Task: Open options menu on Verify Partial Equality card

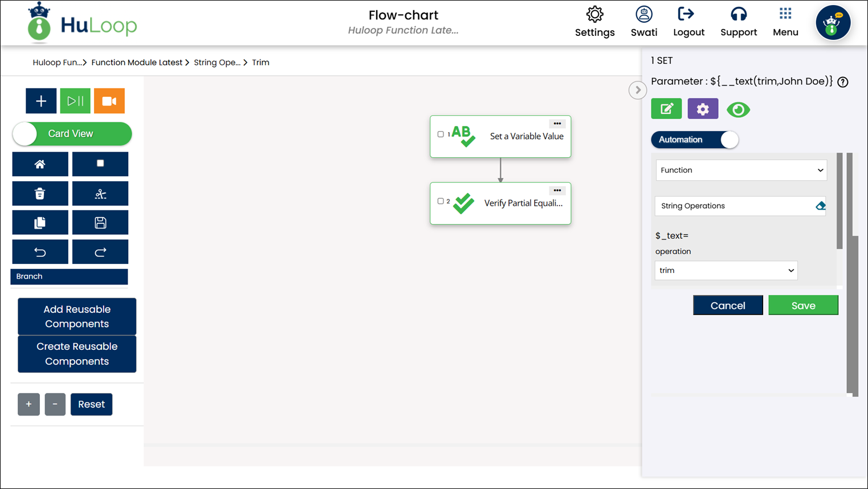Action: click(557, 190)
